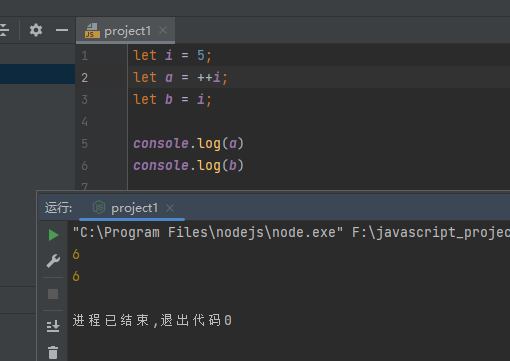Screen dimensions: 510x361
Task: Select the project1 run tab
Action: [134, 208]
